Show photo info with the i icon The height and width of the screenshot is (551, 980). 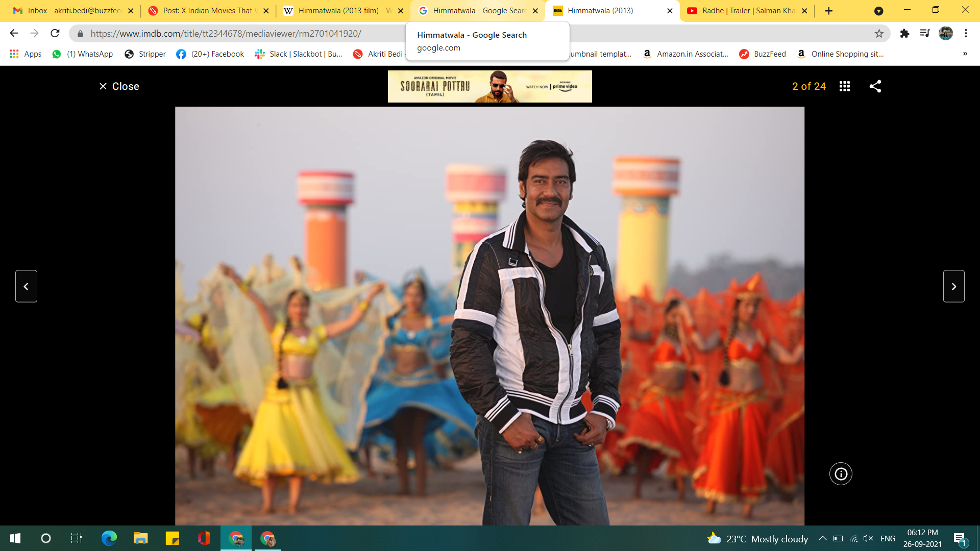pos(841,474)
